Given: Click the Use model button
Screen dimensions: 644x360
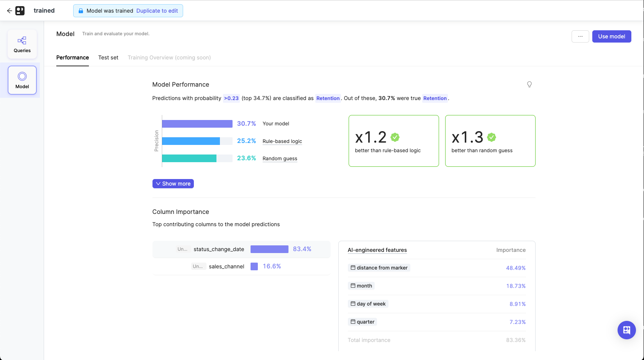Looking at the screenshot, I should tap(611, 36).
